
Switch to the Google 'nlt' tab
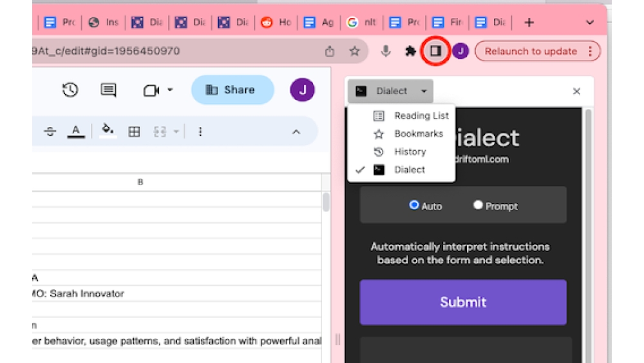tap(361, 22)
